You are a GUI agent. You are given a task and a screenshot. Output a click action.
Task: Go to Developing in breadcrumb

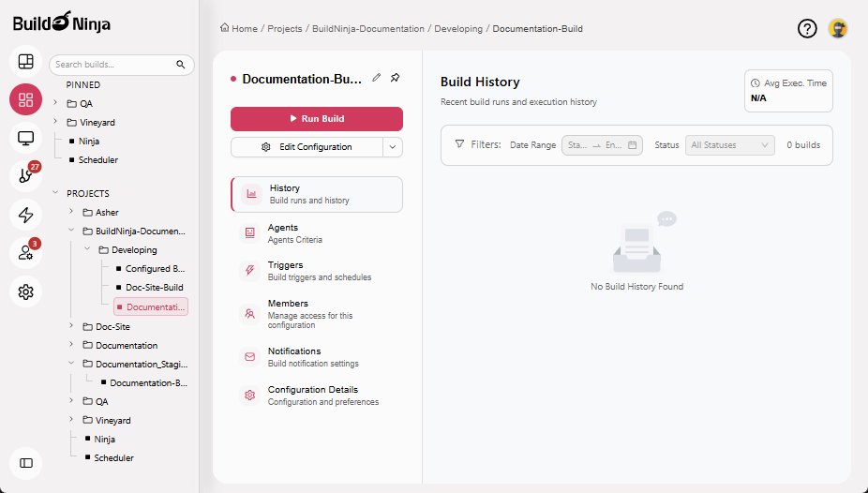coord(458,28)
